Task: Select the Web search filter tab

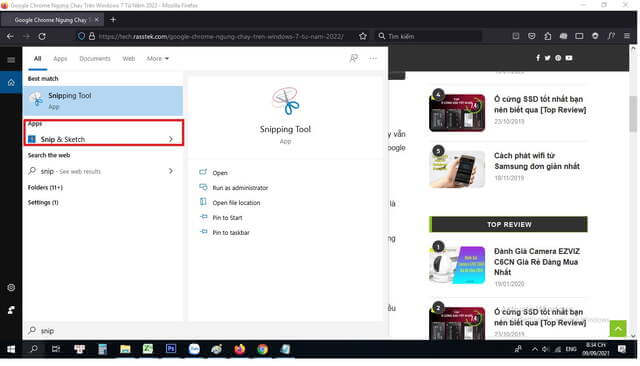Action: click(129, 59)
